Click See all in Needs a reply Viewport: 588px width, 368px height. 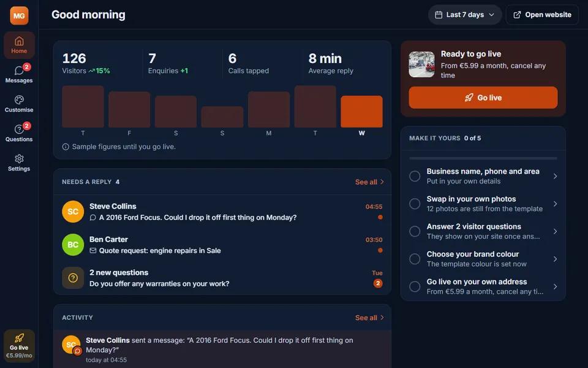point(369,182)
